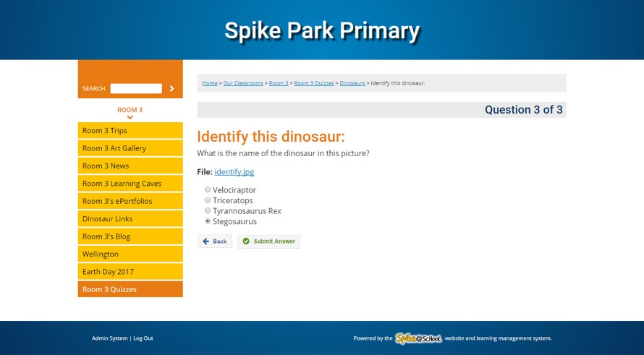Go Back to previous question

coord(215,241)
